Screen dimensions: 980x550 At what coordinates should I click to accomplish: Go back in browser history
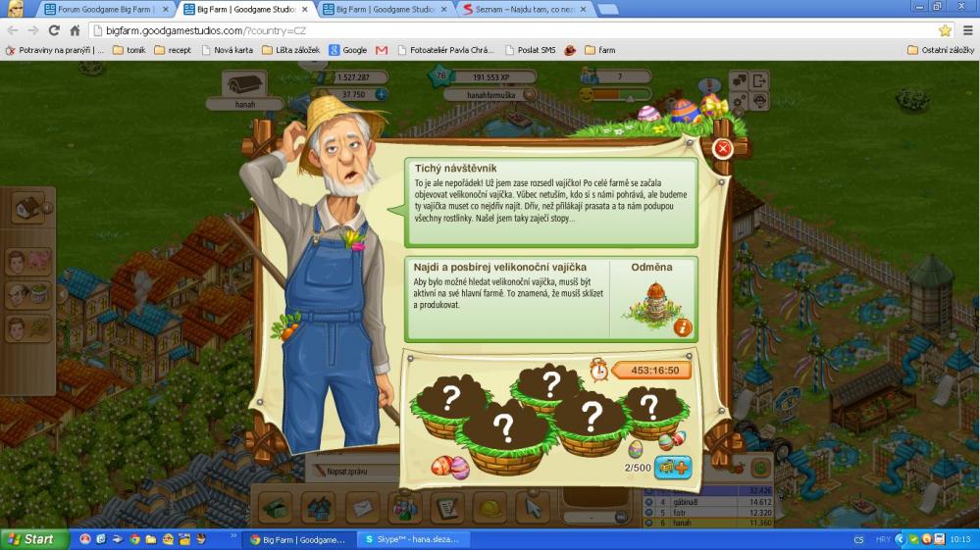[13, 30]
